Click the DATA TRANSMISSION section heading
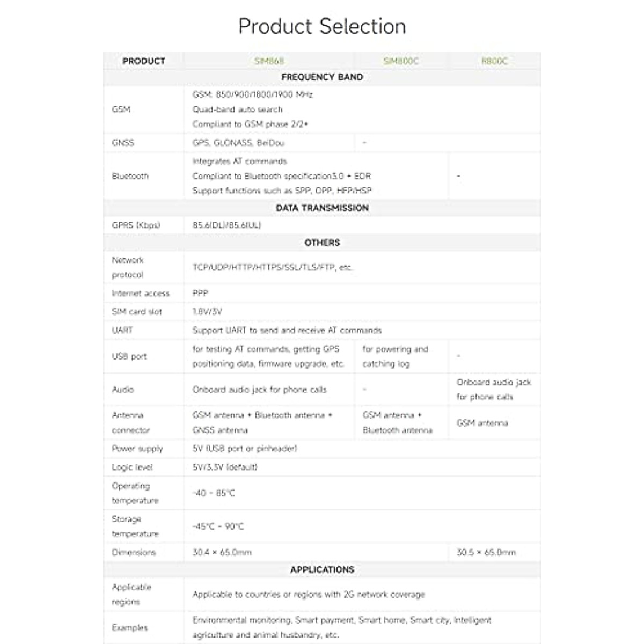Viewport: 644px width, 644px height. [x=322, y=208]
